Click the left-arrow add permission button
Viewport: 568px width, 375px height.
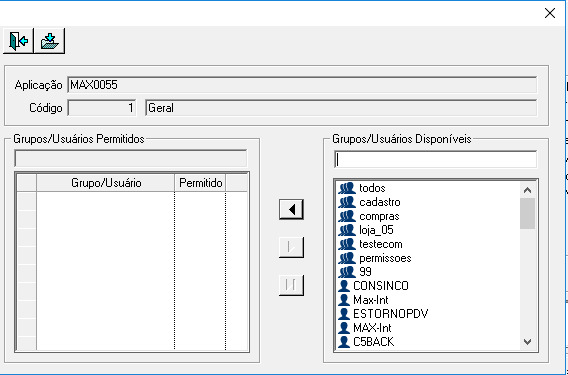(291, 209)
